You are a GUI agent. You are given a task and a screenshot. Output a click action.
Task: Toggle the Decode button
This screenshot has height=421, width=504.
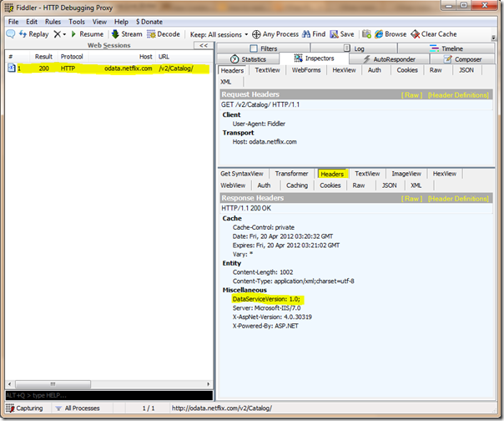164,34
